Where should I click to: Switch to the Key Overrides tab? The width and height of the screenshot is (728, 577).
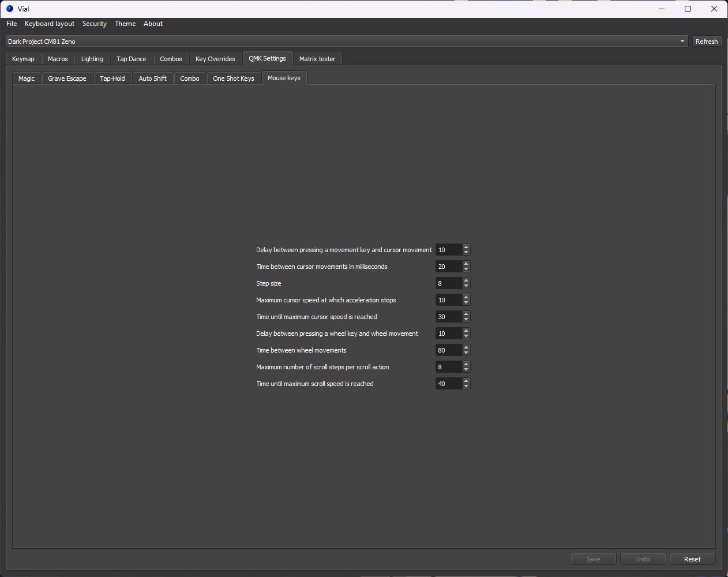pos(215,59)
